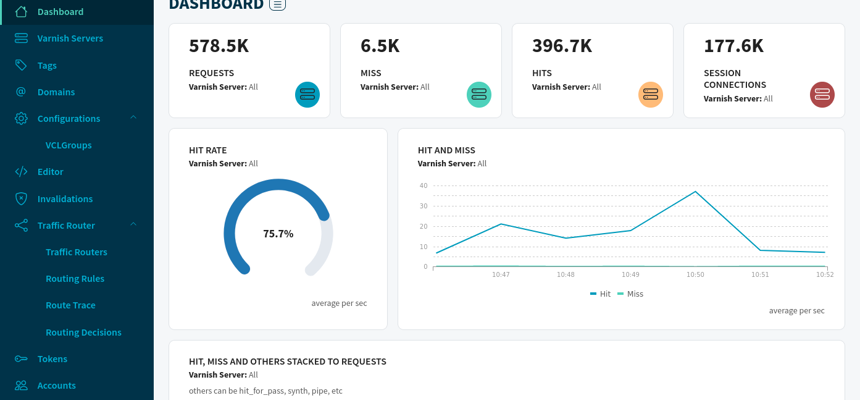This screenshot has width=860, height=400.
Task: Click the Accounts people icon
Action: click(21, 386)
